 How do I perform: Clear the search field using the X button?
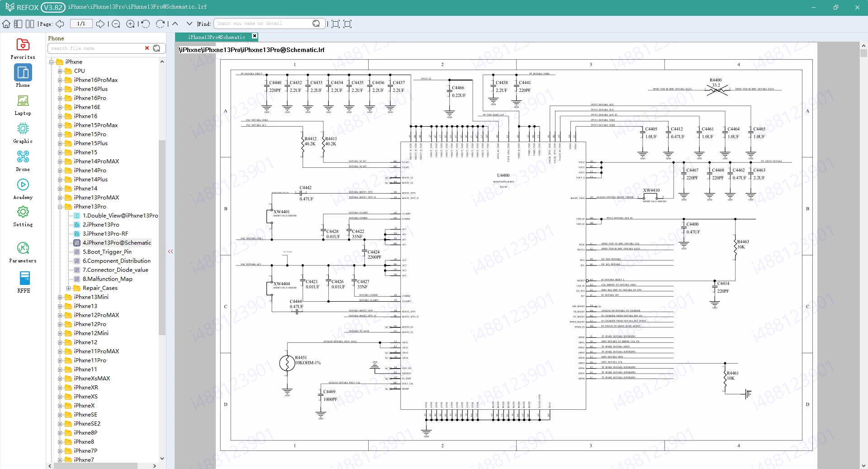(x=147, y=48)
